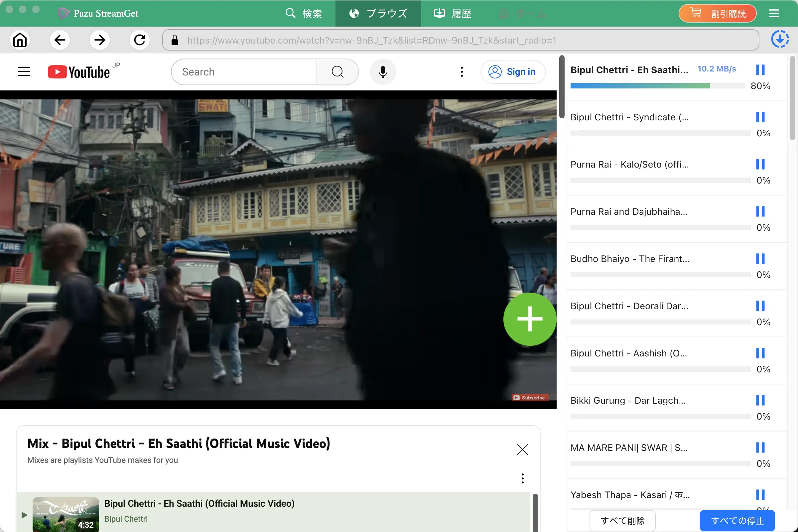The width and height of the screenshot is (798, 532).
Task: Go to browser home page
Action: click(20, 40)
